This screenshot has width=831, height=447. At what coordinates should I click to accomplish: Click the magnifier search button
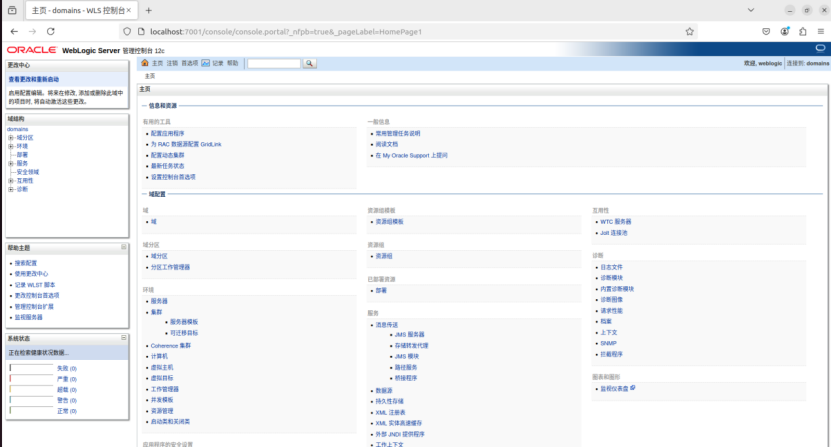(x=310, y=63)
